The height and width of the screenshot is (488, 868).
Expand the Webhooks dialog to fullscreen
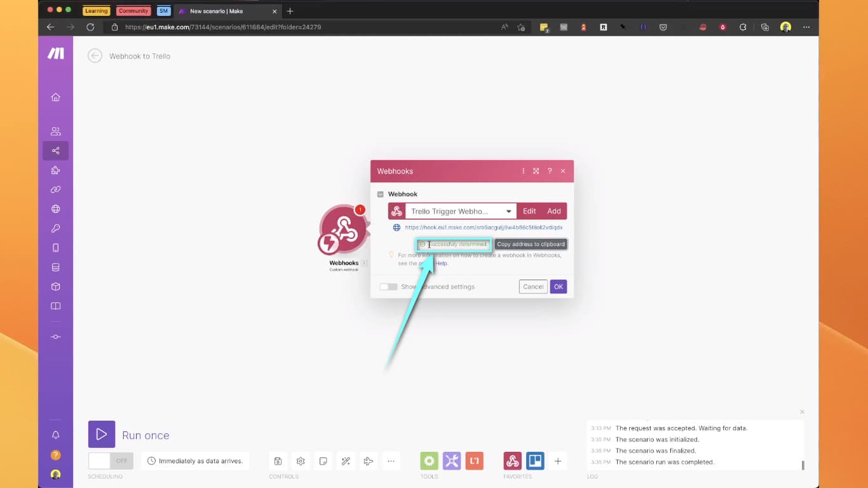point(536,171)
